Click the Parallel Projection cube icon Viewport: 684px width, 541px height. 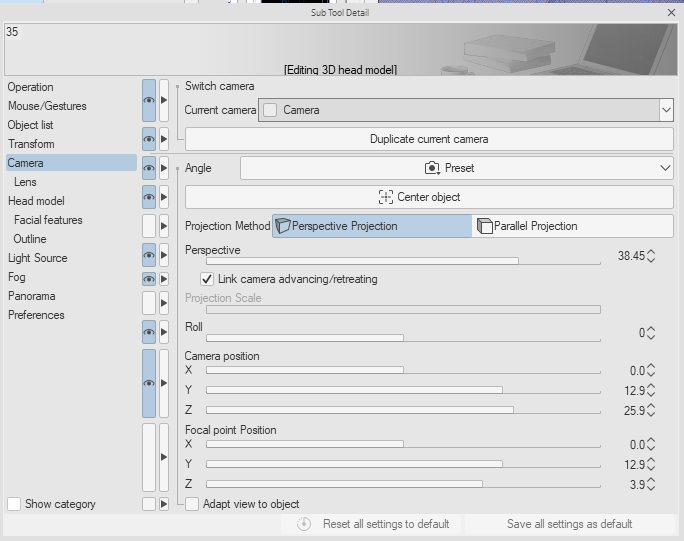(x=484, y=226)
